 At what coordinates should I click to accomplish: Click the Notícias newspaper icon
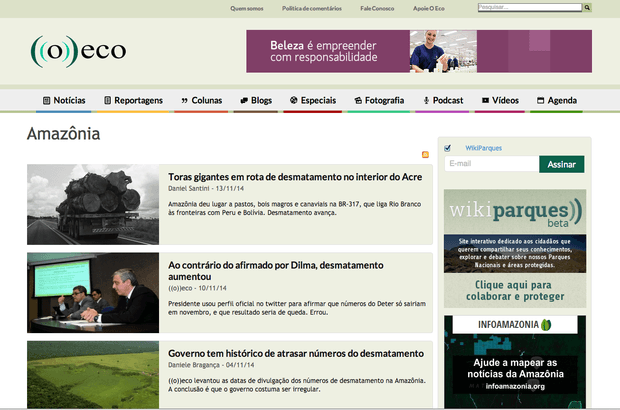coord(47,100)
